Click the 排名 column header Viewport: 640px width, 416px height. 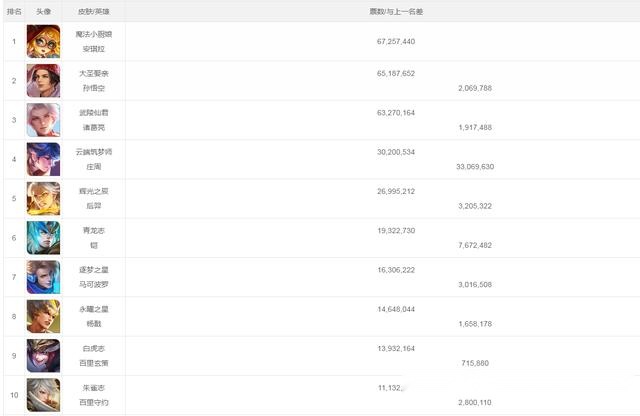[x=14, y=11]
